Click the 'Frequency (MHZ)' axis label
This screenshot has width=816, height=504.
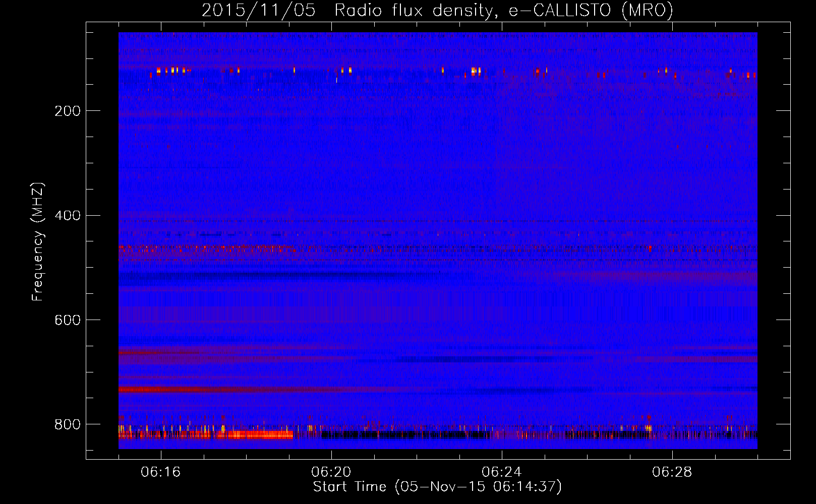coord(37,241)
